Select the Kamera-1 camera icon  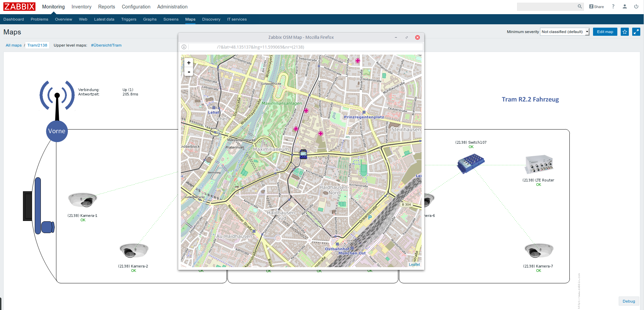pyautogui.click(x=82, y=200)
